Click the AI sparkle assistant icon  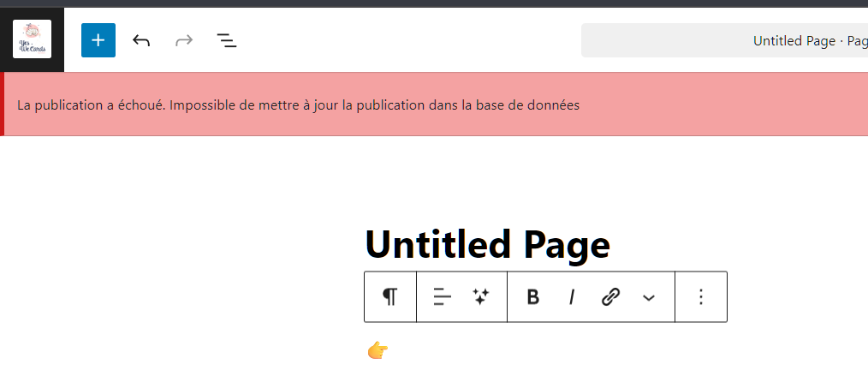coord(481,297)
